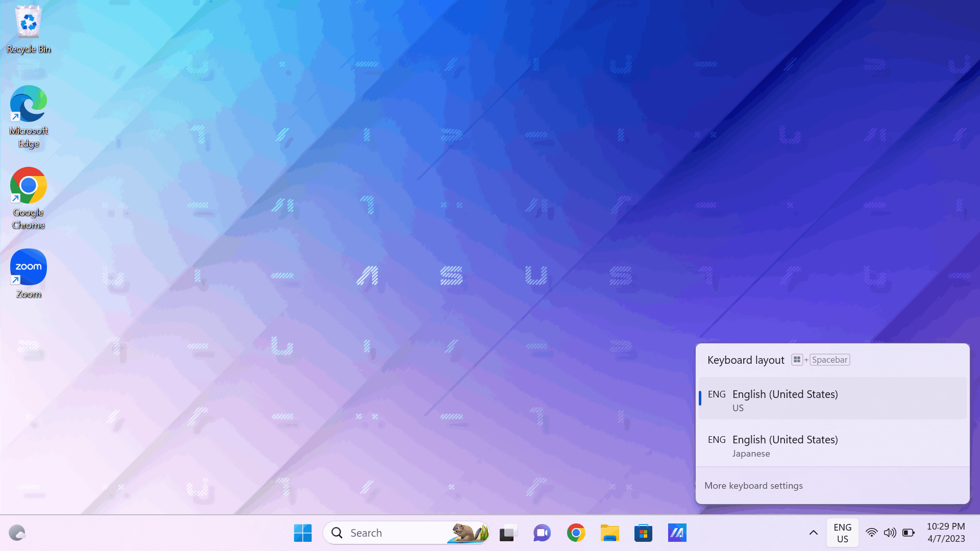Screen dimensions: 980x551
Task: Expand the hidden system tray icons
Action: [814, 532]
